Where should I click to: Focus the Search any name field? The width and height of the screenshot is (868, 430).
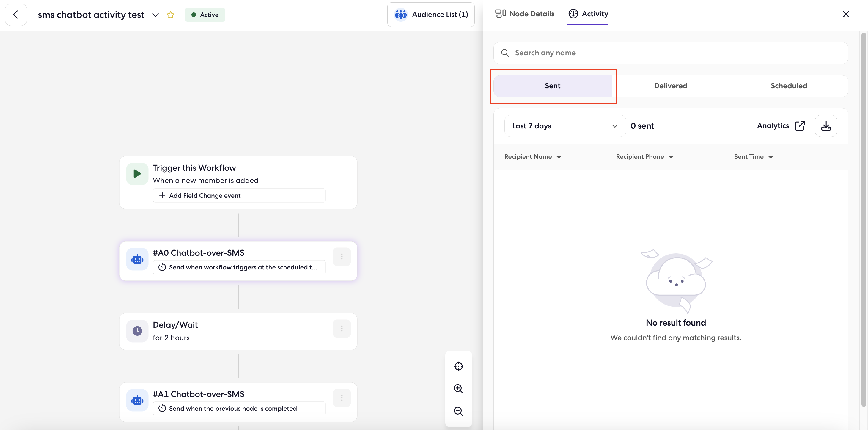pos(671,53)
